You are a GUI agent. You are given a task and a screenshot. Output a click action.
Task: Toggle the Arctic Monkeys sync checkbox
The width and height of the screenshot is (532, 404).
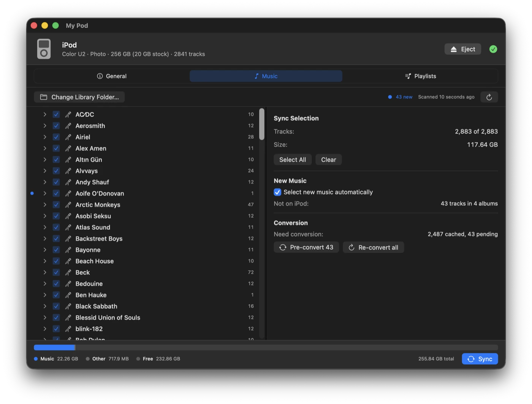point(56,205)
